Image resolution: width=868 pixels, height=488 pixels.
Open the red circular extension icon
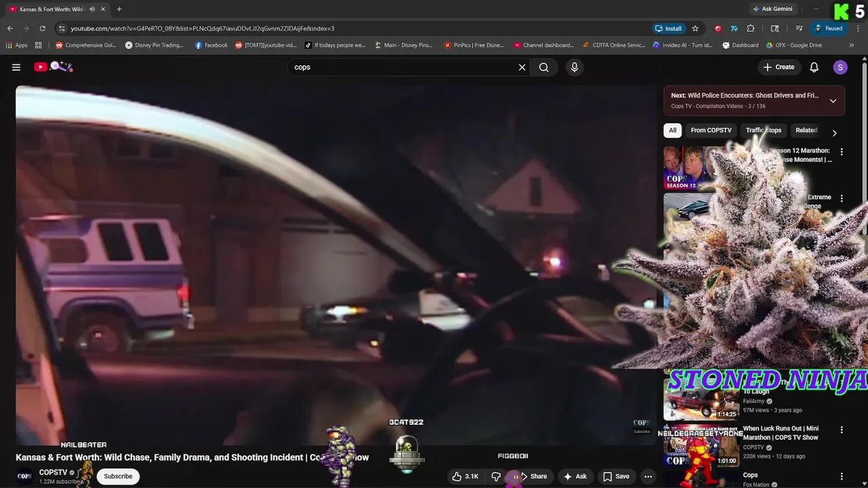pyautogui.click(x=717, y=28)
